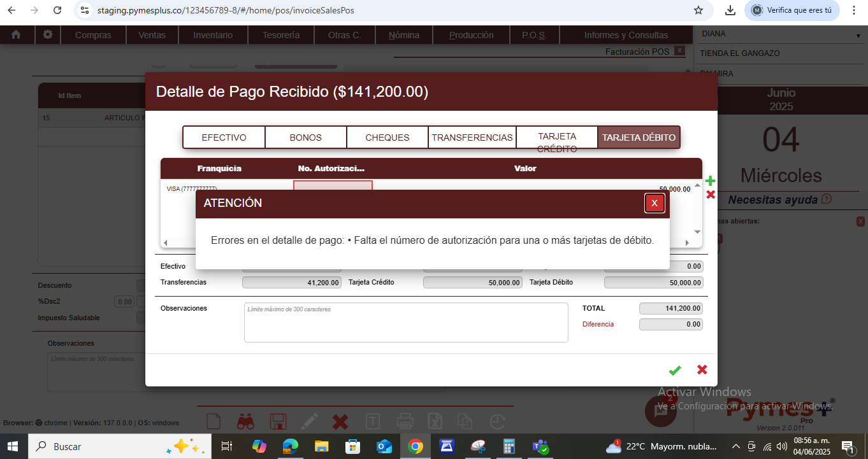868x459 pixels.
Task: Close the ATENCIÓN error dialog
Action: click(655, 203)
